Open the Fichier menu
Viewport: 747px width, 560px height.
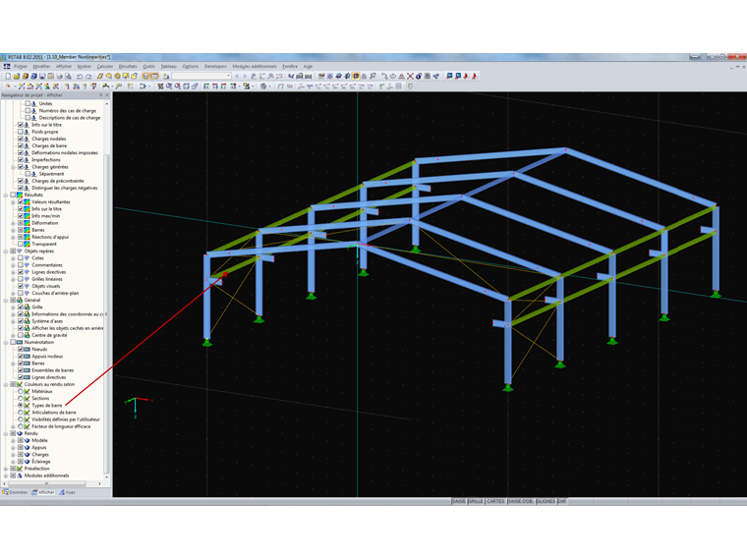point(21,66)
